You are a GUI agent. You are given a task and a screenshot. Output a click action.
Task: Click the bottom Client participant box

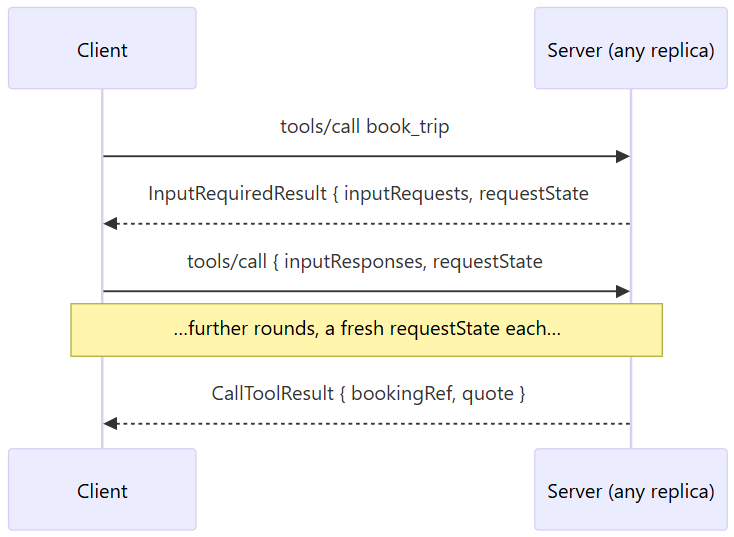(x=102, y=489)
